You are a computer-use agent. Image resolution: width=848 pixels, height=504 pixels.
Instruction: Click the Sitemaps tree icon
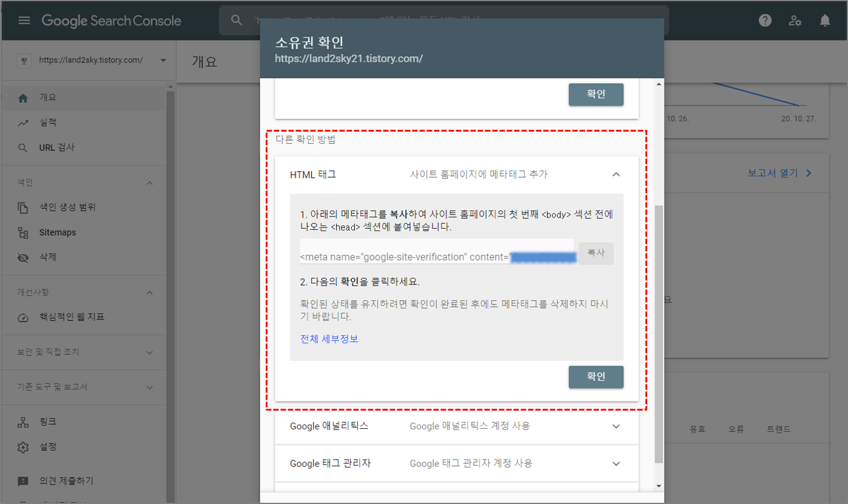(x=23, y=232)
